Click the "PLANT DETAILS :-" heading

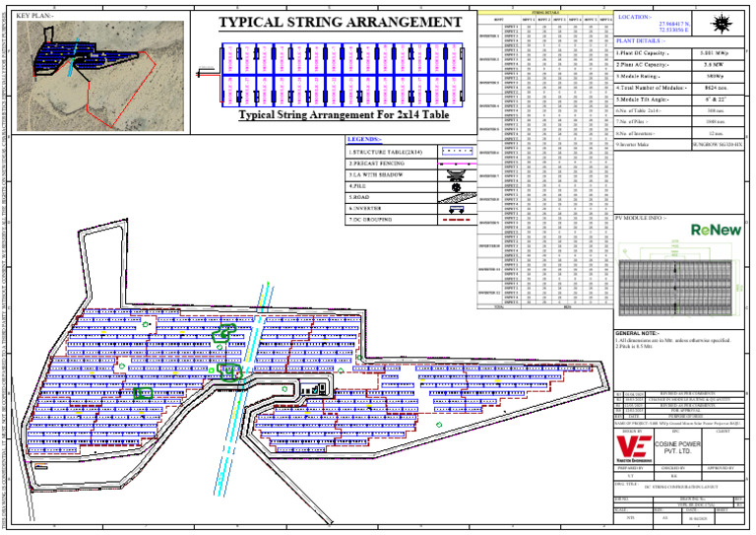tap(640, 41)
